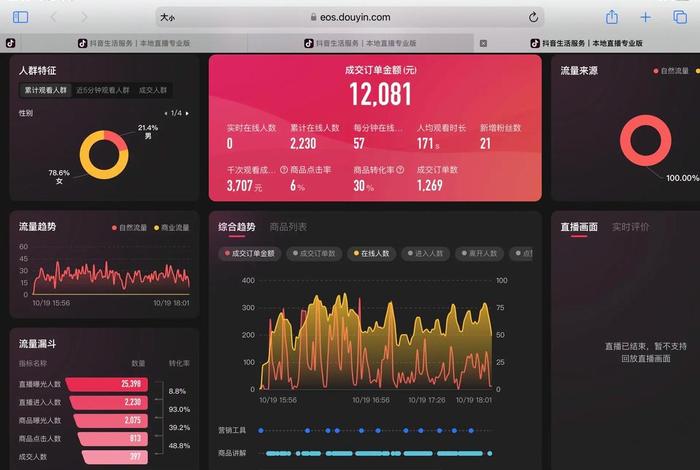Switch to the first 抖音生活服务 browser tab
700x470 pixels.
click(x=134, y=43)
